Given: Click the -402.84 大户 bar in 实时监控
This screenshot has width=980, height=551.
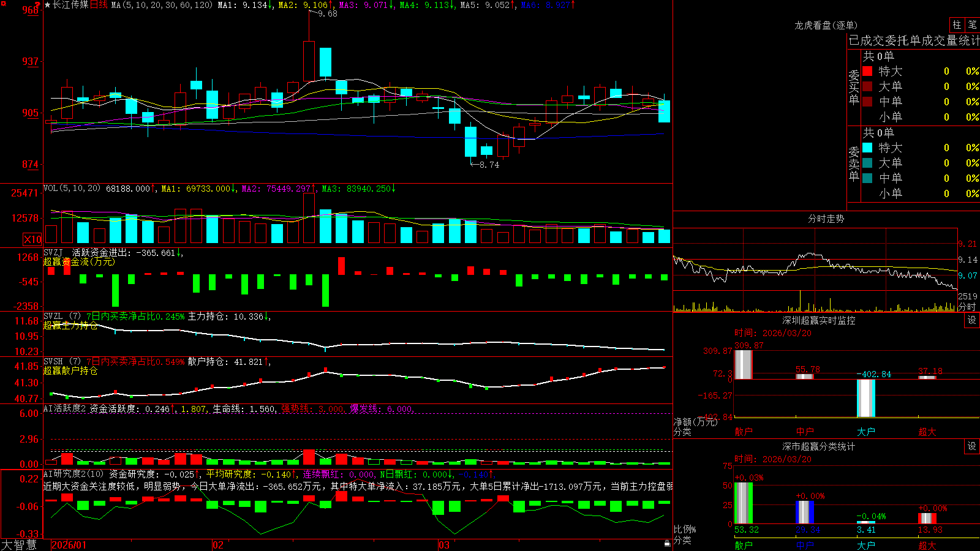Looking at the screenshot, I should [866, 398].
